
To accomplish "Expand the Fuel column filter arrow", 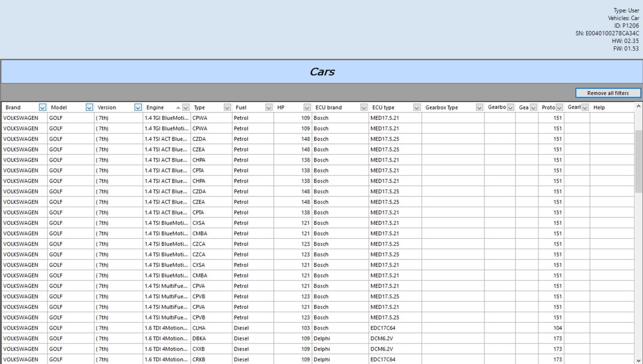I will tap(269, 108).
